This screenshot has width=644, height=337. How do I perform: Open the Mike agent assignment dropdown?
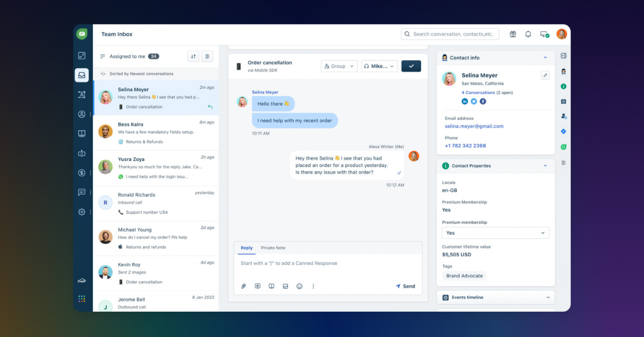click(x=379, y=66)
